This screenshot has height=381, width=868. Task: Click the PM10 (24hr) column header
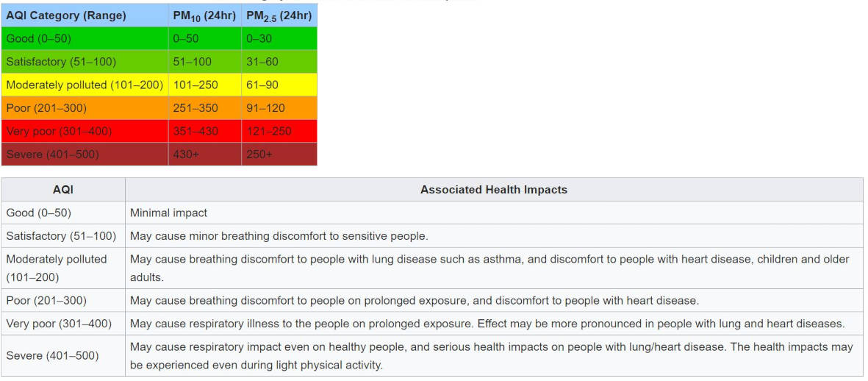click(204, 15)
